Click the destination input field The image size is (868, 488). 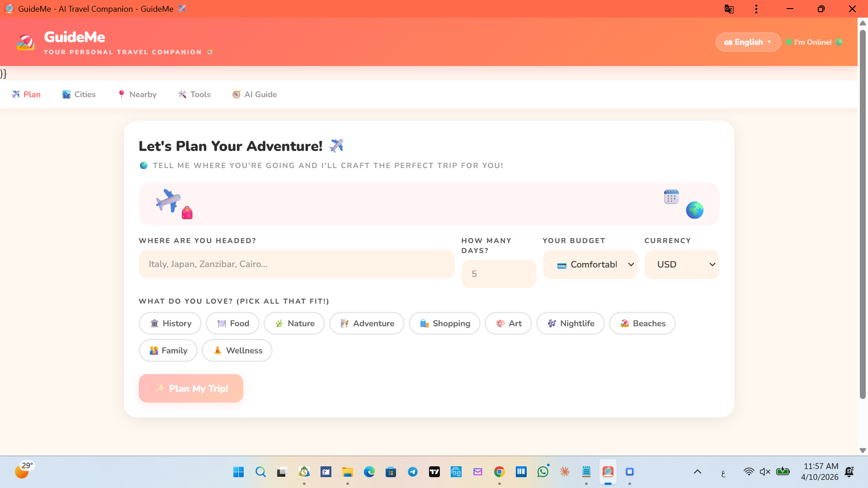(x=296, y=264)
